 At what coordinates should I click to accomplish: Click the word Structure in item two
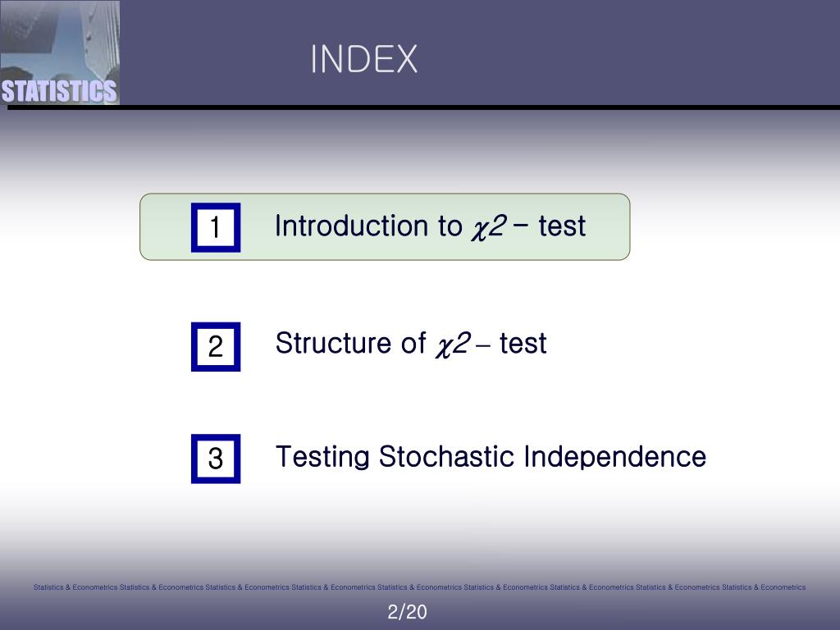[x=334, y=343]
